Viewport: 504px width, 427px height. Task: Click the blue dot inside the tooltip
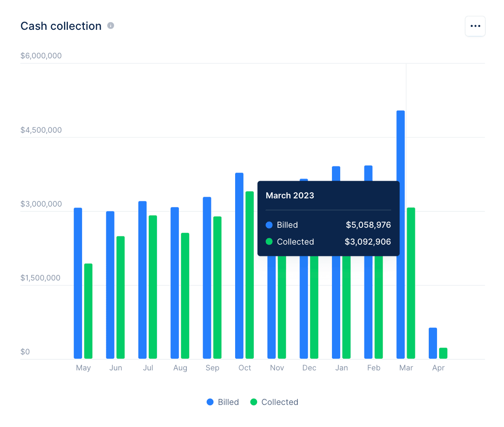point(269,225)
